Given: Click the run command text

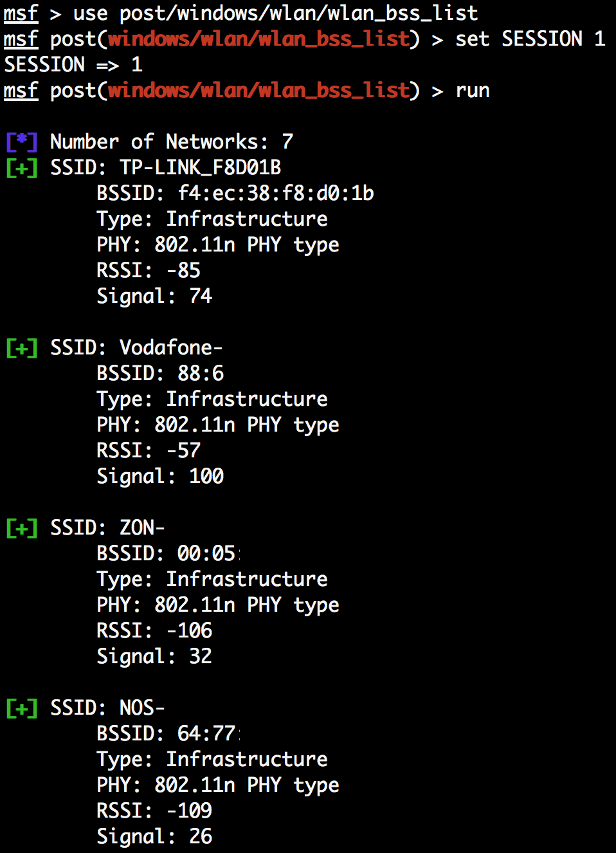Looking at the screenshot, I should 473,91.
